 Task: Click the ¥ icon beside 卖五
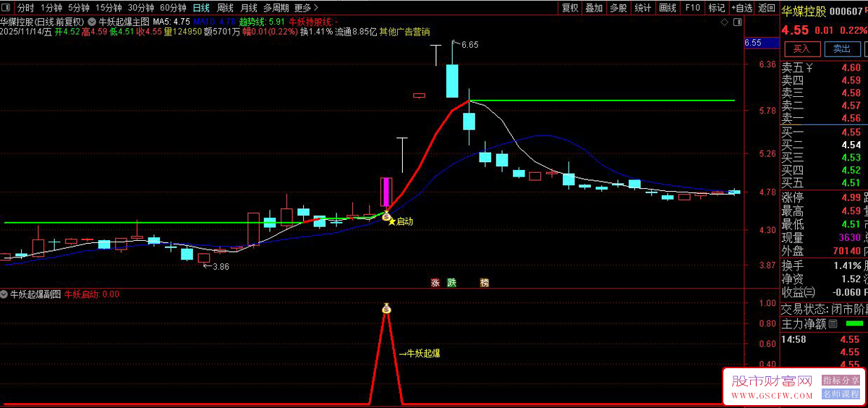point(809,69)
